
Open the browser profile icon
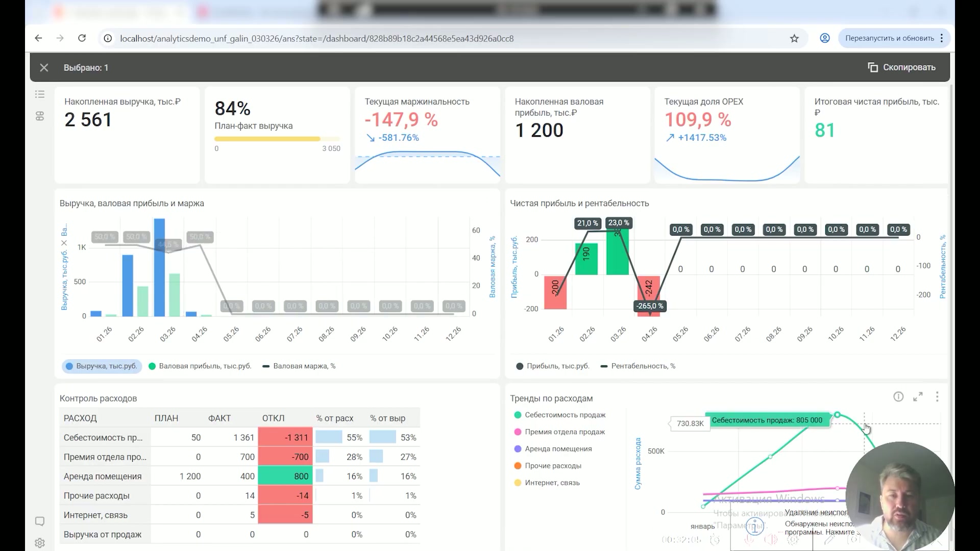825,38
